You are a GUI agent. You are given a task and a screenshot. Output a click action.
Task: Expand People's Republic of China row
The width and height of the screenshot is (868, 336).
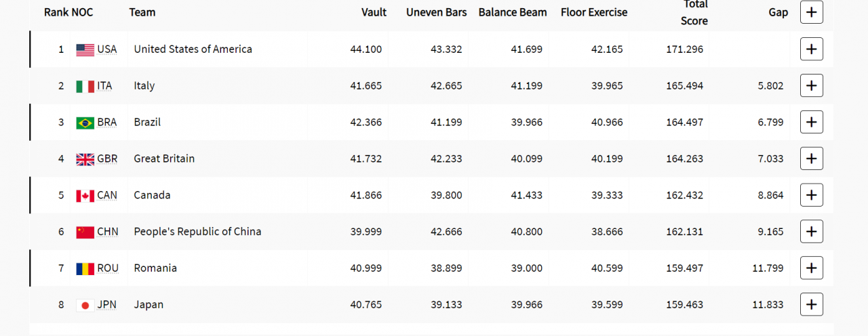(812, 232)
